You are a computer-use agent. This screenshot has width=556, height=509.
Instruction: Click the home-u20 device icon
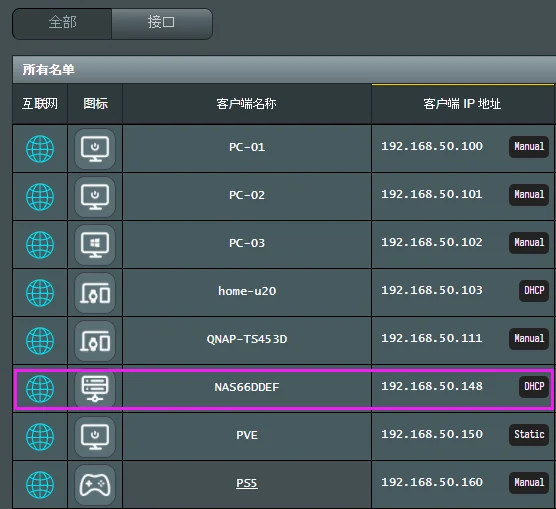click(95, 293)
